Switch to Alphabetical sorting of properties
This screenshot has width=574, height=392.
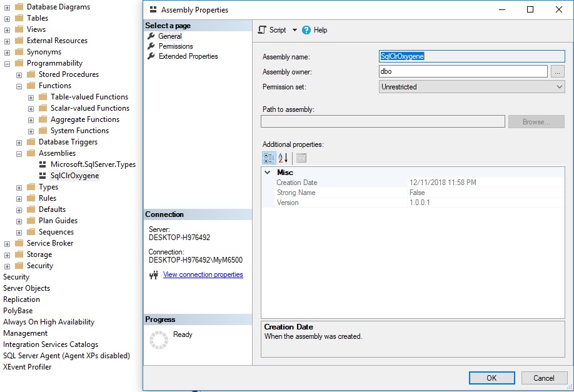click(283, 158)
